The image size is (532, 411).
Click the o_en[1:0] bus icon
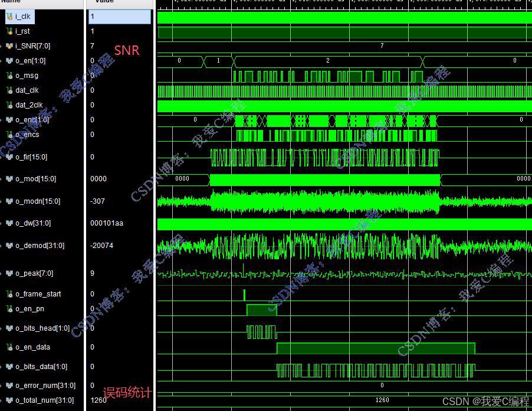[x=9, y=61]
